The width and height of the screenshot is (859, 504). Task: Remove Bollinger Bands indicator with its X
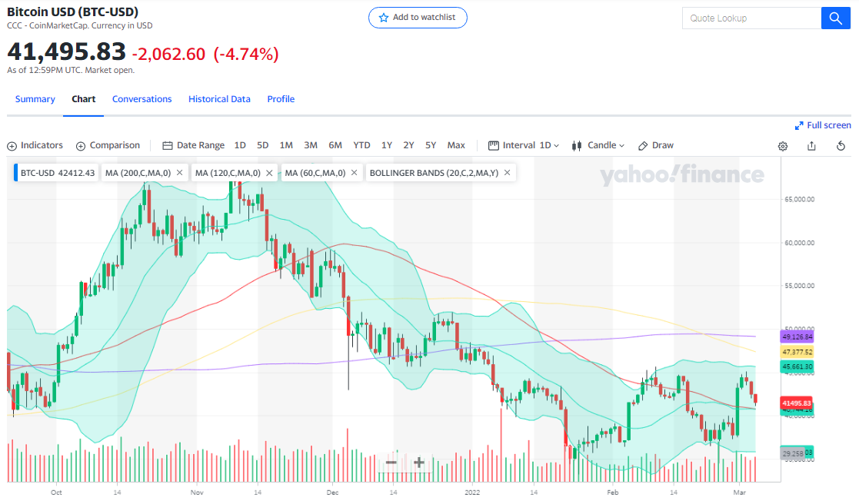pyautogui.click(x=508, y=173)
